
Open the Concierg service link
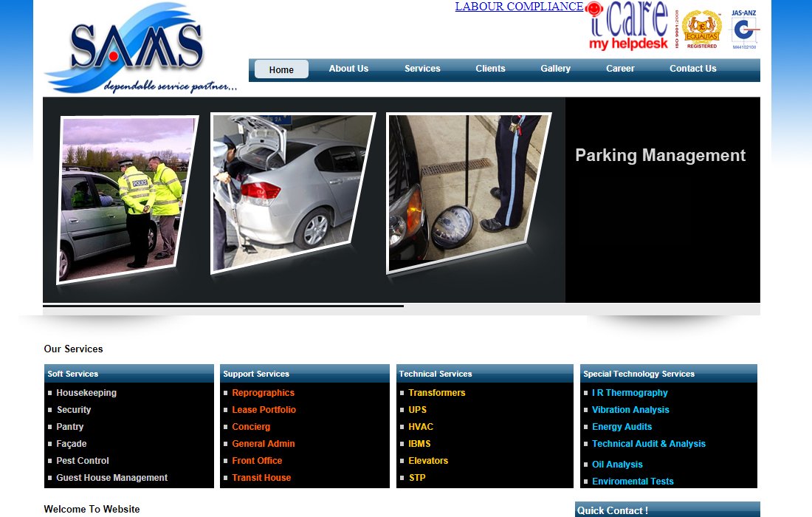(x=251, y=427)
